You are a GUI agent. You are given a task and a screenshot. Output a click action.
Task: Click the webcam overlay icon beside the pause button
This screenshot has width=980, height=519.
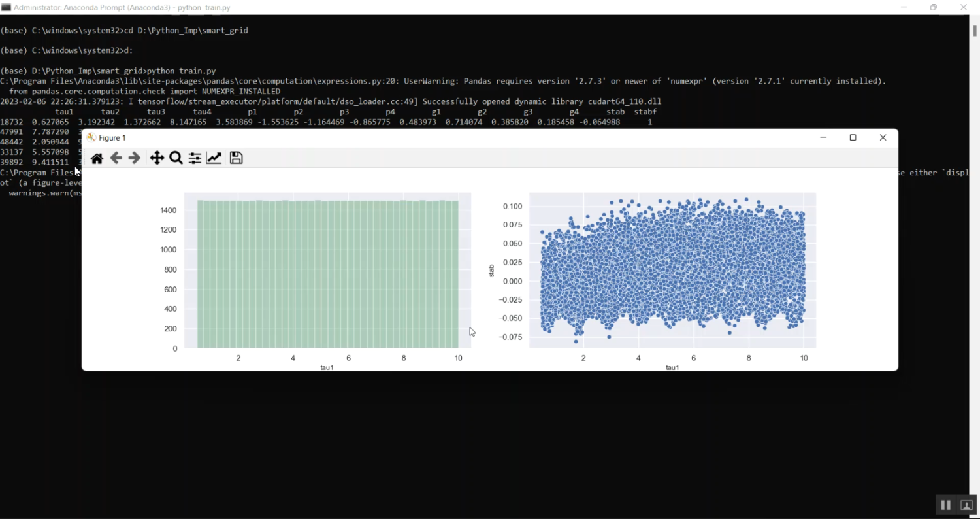pyautogui.click(x=967, y=505)
